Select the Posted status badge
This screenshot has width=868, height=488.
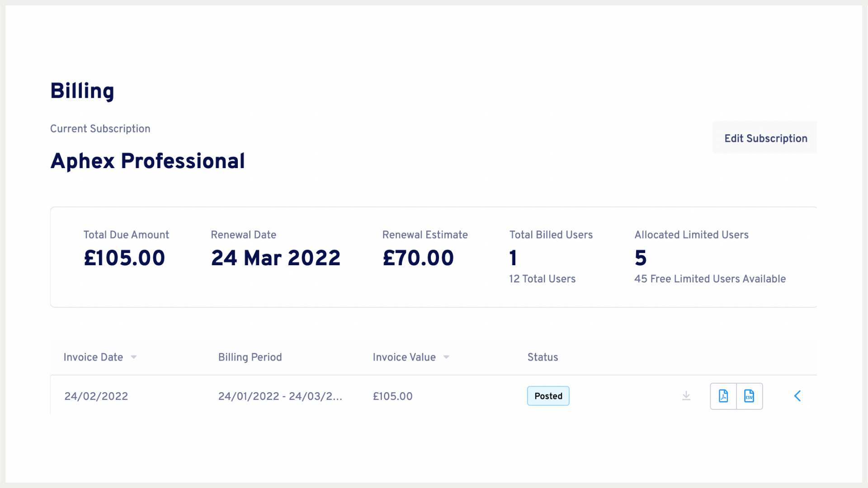click(548, 396)
